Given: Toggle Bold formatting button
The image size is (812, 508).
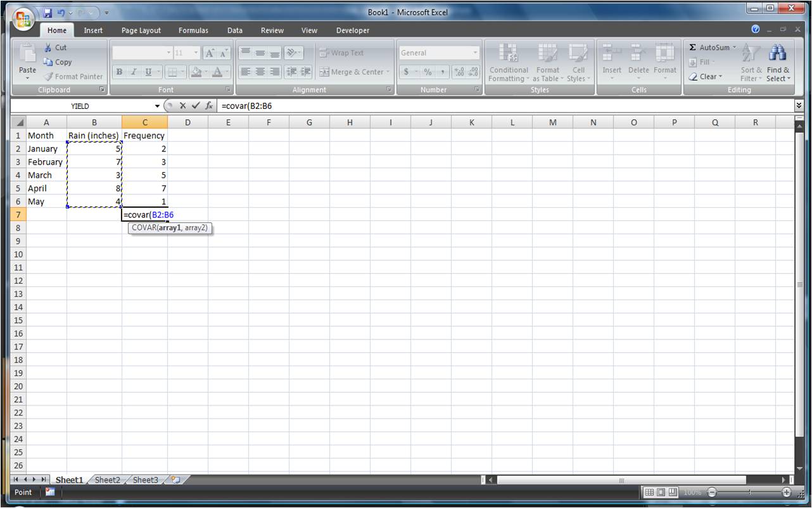Looking at the screenshot, I should coord(119,72).
